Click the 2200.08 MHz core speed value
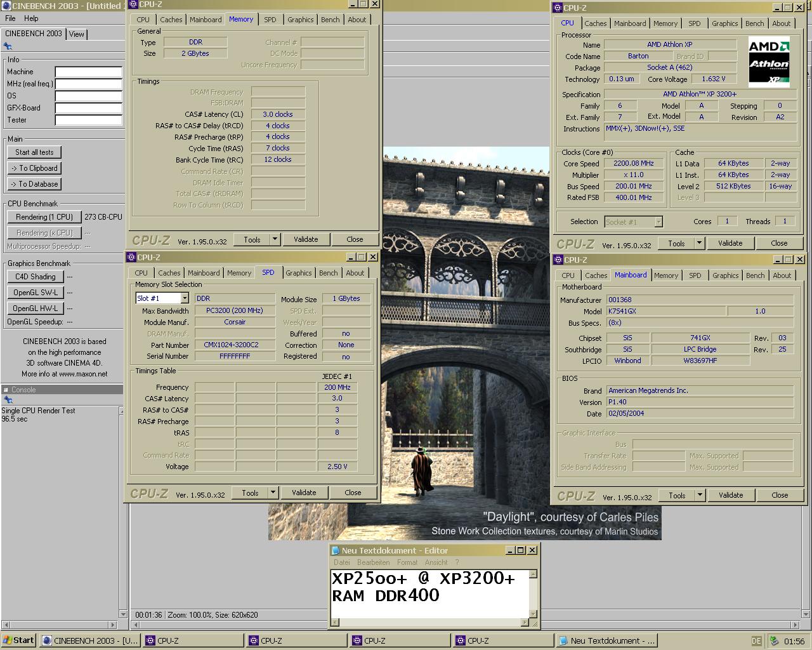The height and width of the screenshot is (650, 812). click(x=633, y=163)
